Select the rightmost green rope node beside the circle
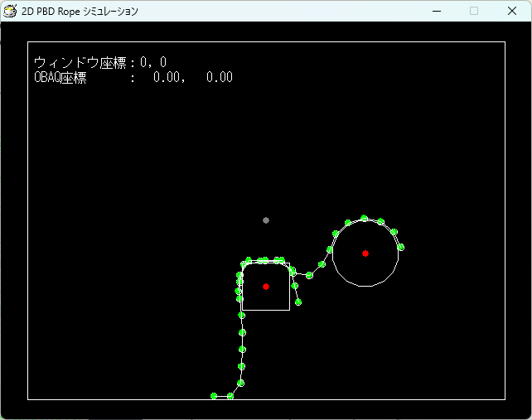Screen dimensions: 532x420 point(401,247)
